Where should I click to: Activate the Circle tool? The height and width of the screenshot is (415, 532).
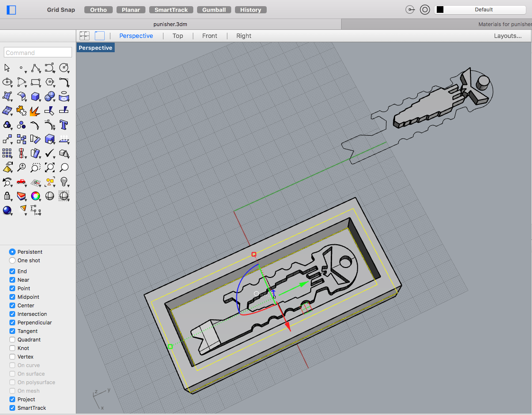click(64, 68)
